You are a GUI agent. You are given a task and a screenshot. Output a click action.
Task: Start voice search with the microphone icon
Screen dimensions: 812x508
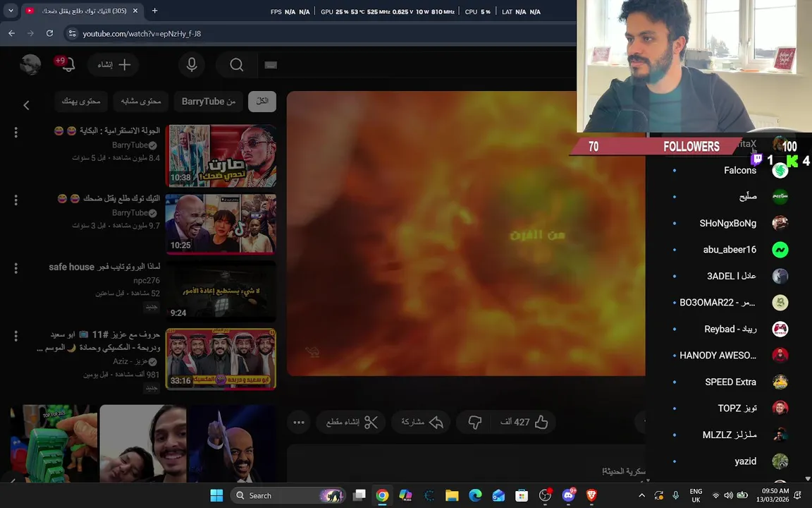click(x=192, y=65)
